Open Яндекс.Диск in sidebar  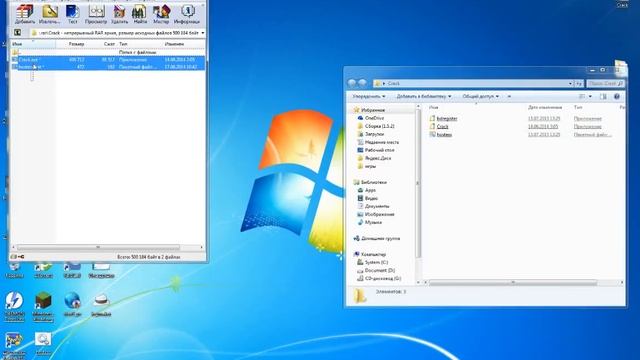(x=374, y=158)
